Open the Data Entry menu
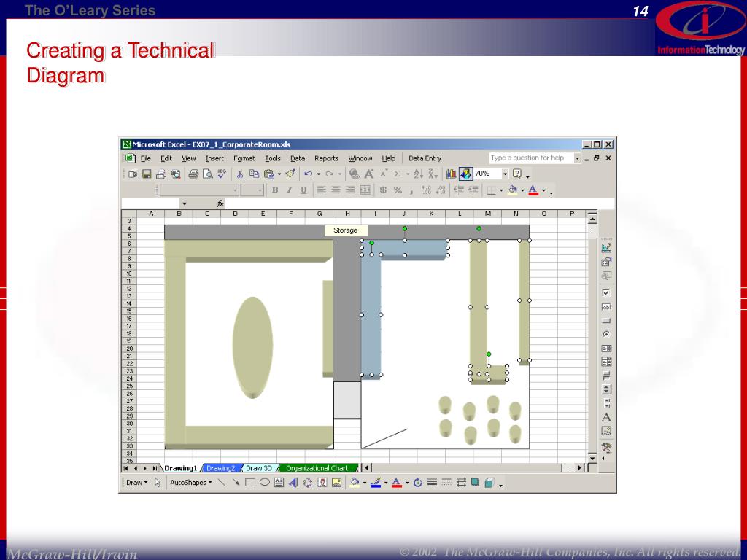 [425, 158]
